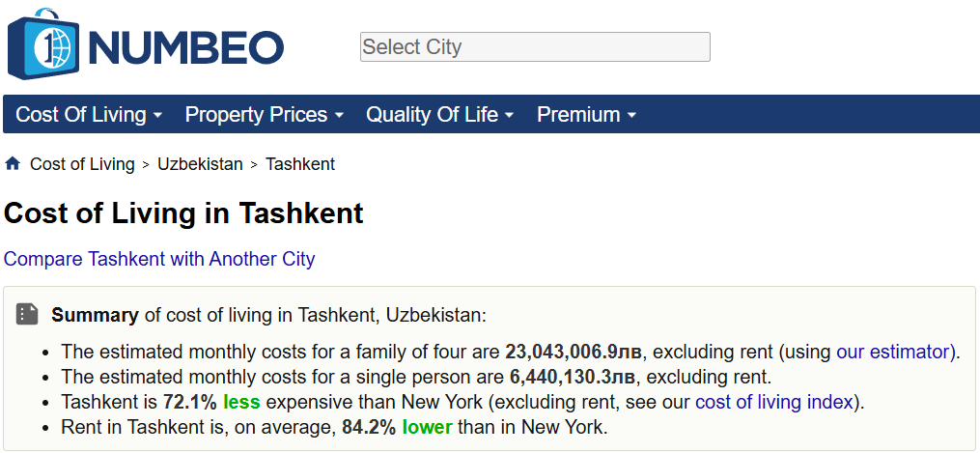Viewport: 980px width, 453px height.
Task: Click the Numbeo suitcase globe logo icon
Action: [45, 44]
